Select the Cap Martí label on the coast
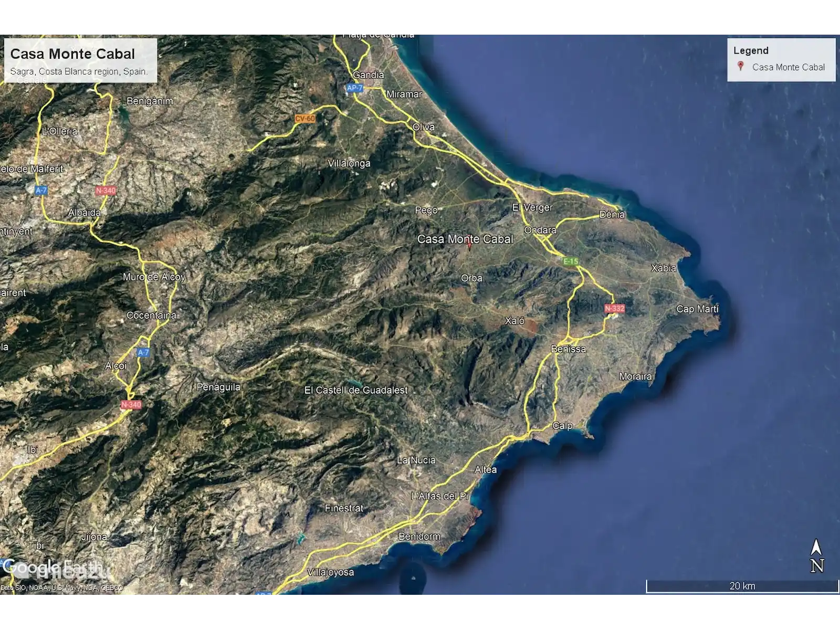840x630 pixels. 697,309
